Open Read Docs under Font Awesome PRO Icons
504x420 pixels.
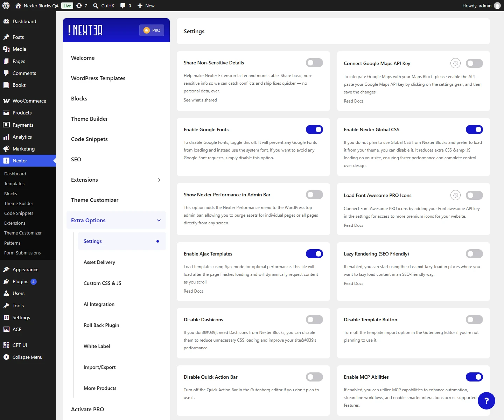[353, 225]
